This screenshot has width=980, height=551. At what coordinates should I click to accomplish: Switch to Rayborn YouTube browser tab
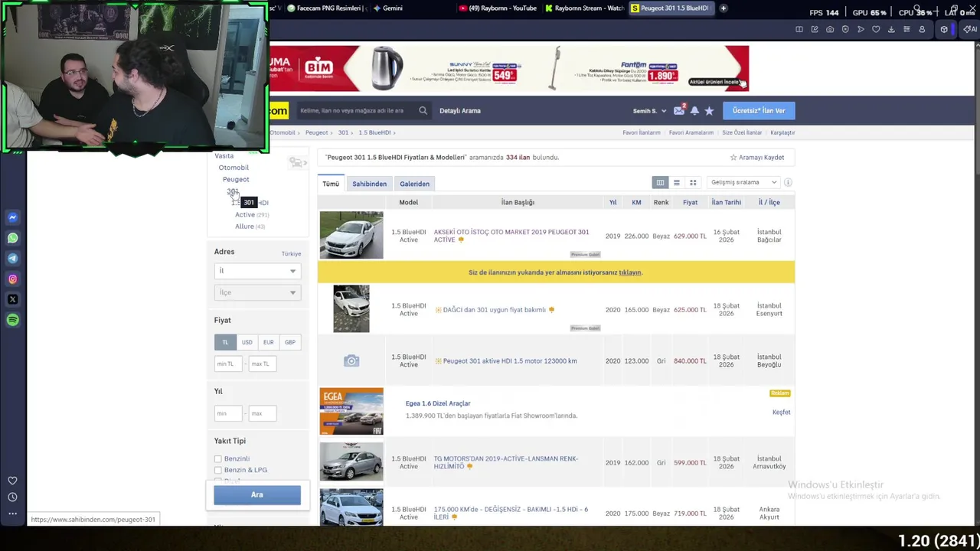point(498,8)
